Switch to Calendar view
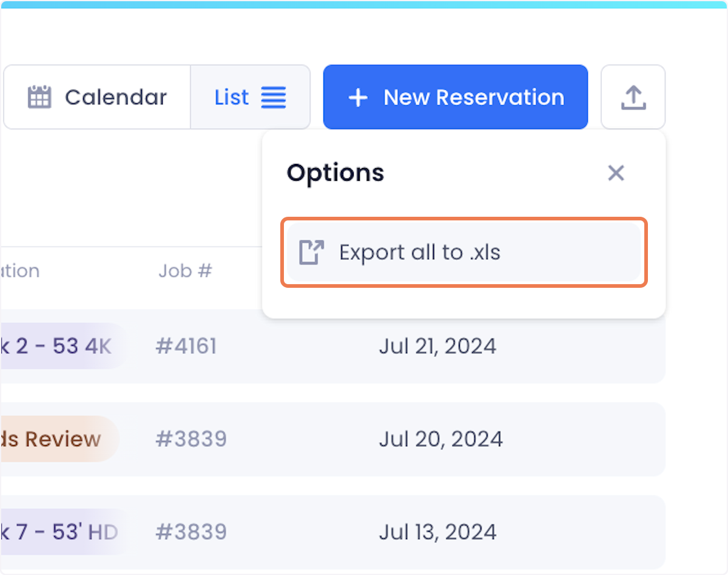 click(x=97, y=97)
